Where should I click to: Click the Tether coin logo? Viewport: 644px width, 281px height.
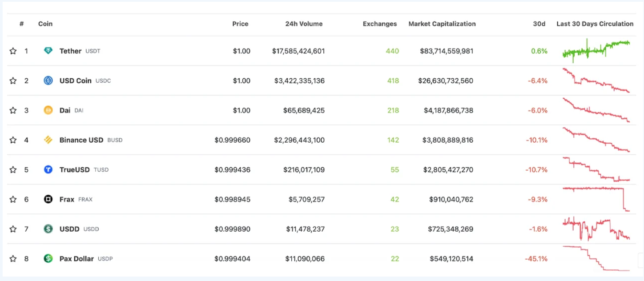(48, 51)
